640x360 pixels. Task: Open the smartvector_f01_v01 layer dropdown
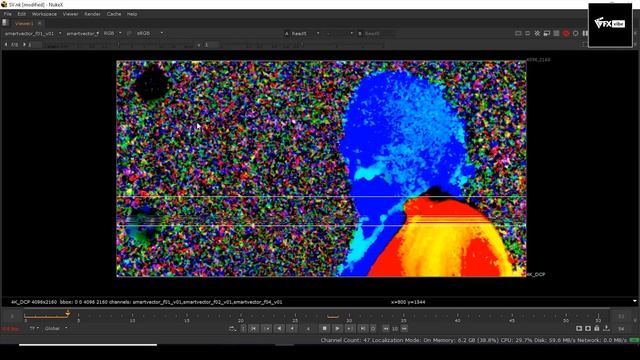[x=33, y=33]
